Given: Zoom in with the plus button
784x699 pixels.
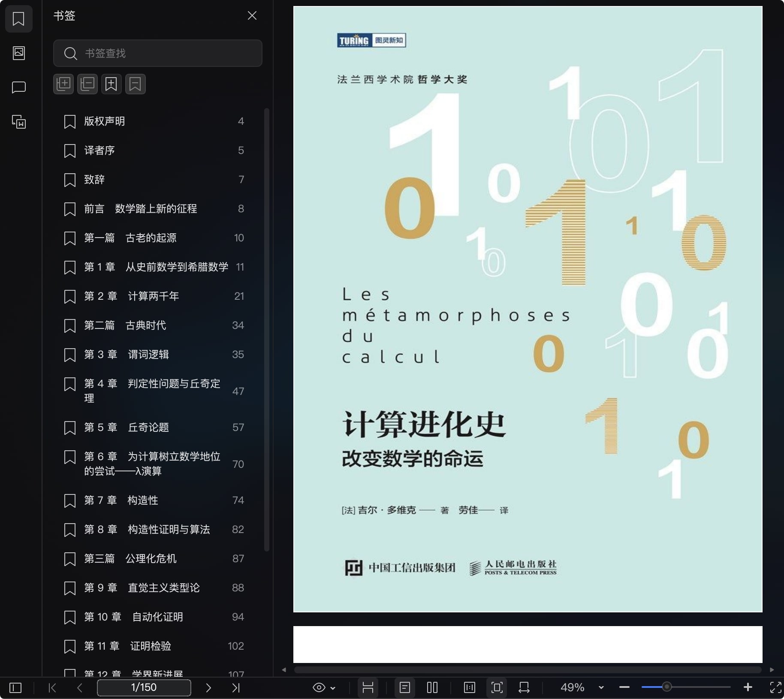Looking at the screenshot, I should pos(748,687).
